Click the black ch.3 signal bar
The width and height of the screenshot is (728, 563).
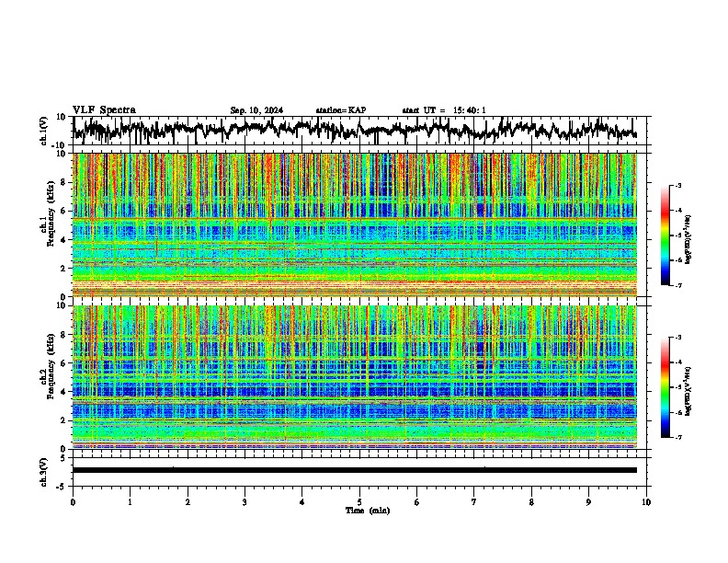point(355,470)
